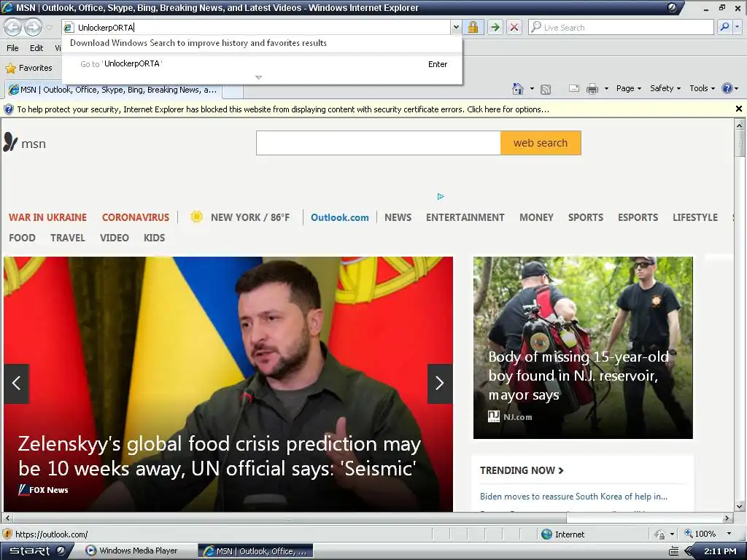Click the security information bar message
Image resolution: width=747 pixels, height=560 pixels.
283,109
